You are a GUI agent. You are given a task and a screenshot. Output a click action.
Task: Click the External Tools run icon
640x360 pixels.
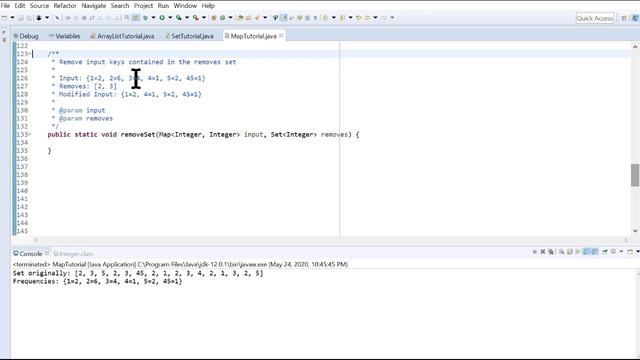196,18
